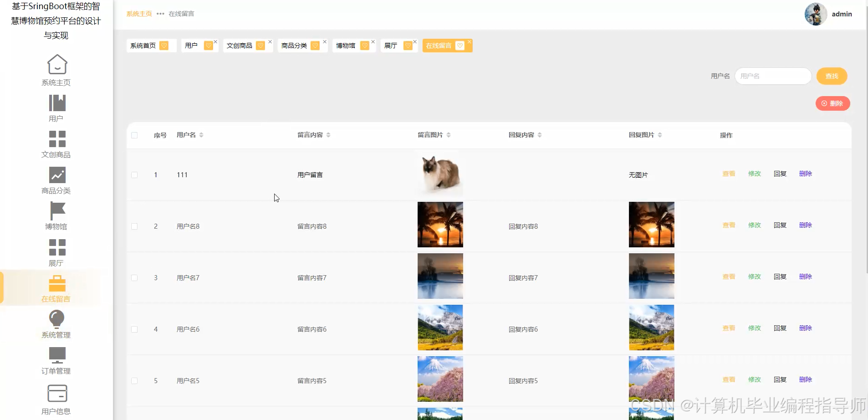Click the 留言内容7 cell text

click(x=312, y=278)
